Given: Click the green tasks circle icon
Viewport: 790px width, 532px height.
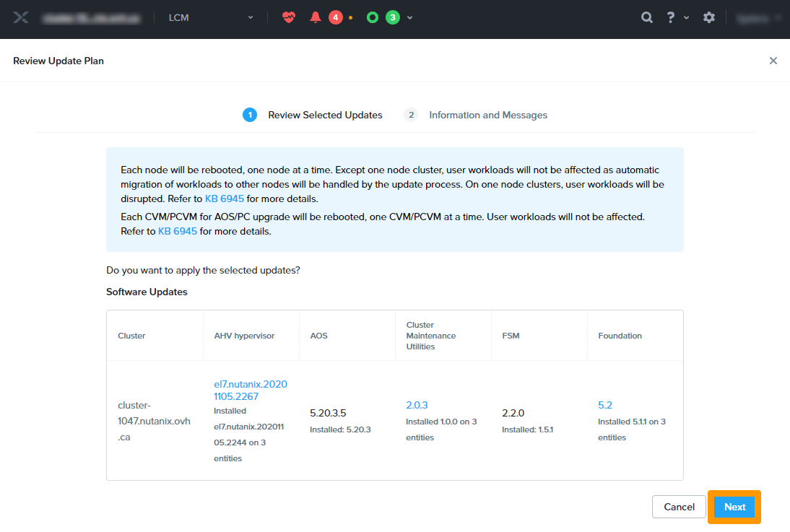Looking at the screenshot, I should pyautogui.click(x=373, y=17).
